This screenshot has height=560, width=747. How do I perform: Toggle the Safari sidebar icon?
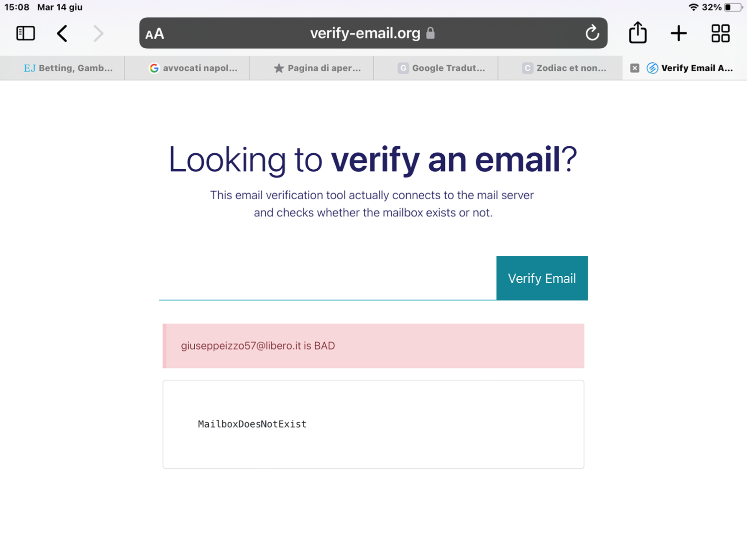[x=25, y=33]
